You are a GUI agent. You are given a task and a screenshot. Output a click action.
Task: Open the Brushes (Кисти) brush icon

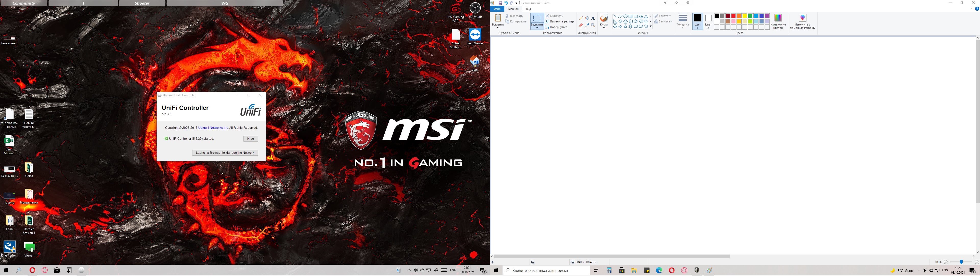pyautogui.click(x=604, y=18)
